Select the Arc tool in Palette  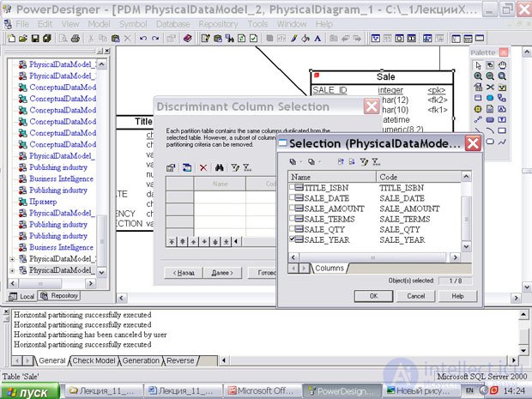coord(490,130)
